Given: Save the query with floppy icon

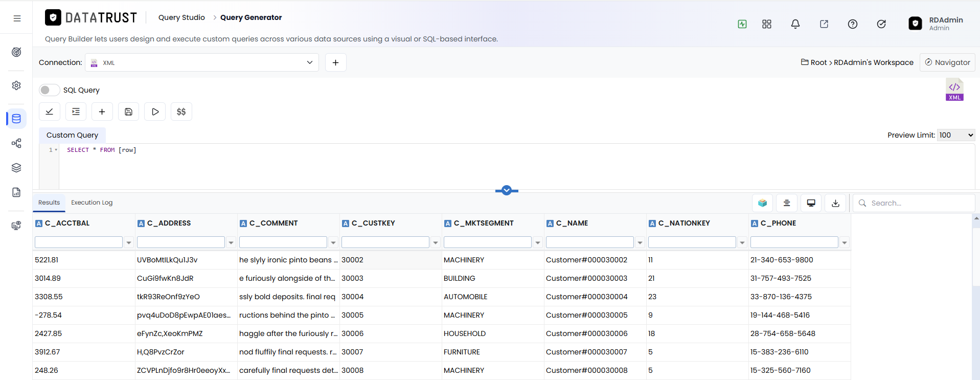Looking at the screenshot, I should tap(129, 111).
